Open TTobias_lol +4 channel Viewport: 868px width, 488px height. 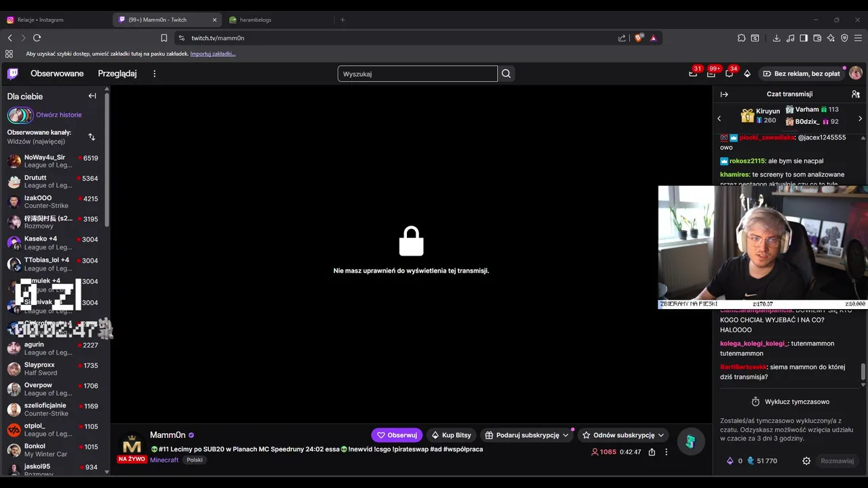pos(53,264)
